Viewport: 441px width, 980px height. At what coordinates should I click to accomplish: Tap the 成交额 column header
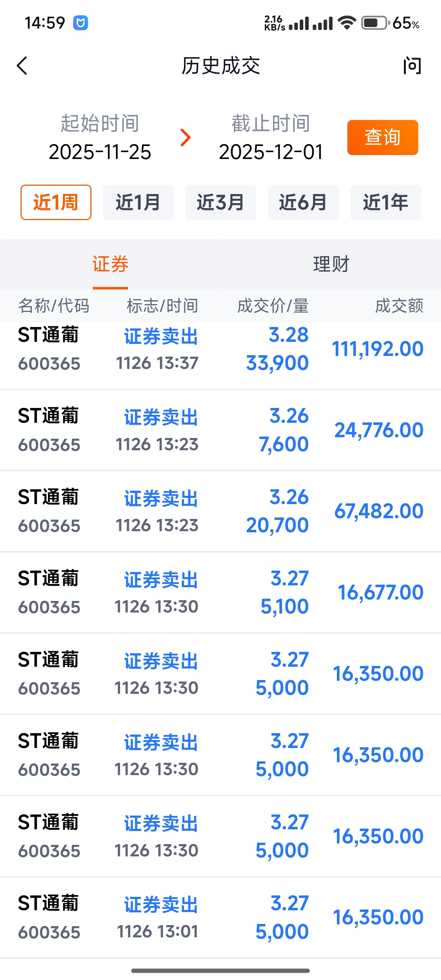399,305
